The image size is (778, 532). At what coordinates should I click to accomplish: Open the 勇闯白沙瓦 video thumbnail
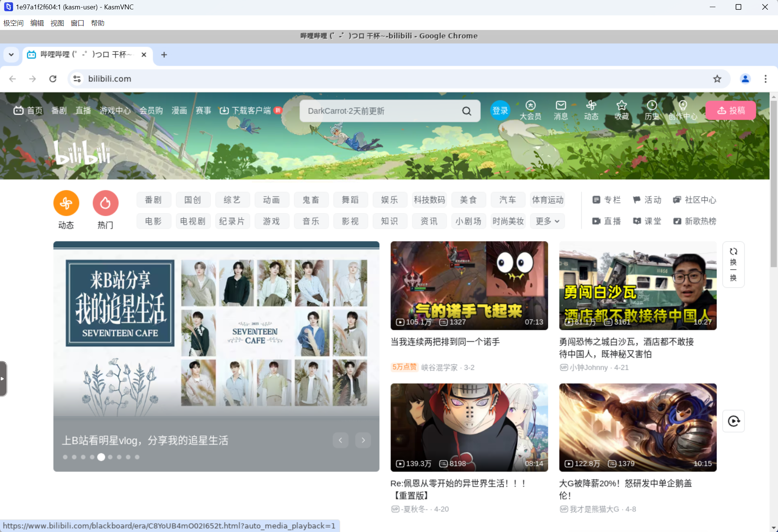pyautogui.click(x=637, y=285)
